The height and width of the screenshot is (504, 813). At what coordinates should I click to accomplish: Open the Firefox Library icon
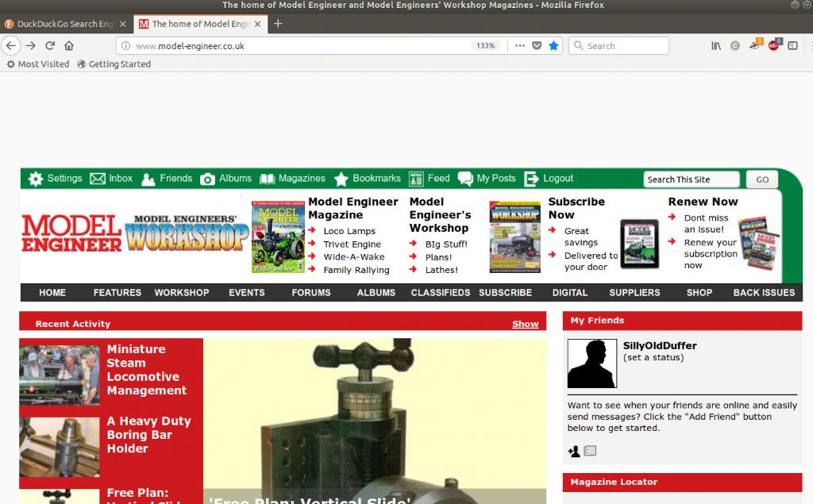pos(715,45)
